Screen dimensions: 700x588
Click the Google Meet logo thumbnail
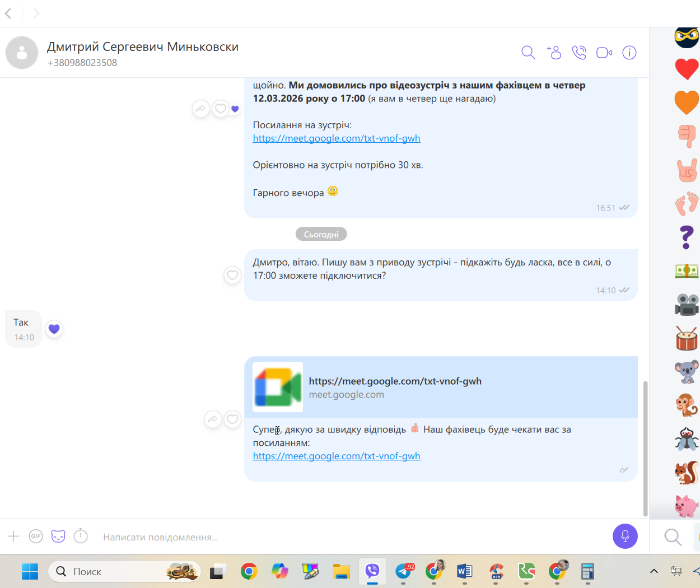[x=278, y=387]
